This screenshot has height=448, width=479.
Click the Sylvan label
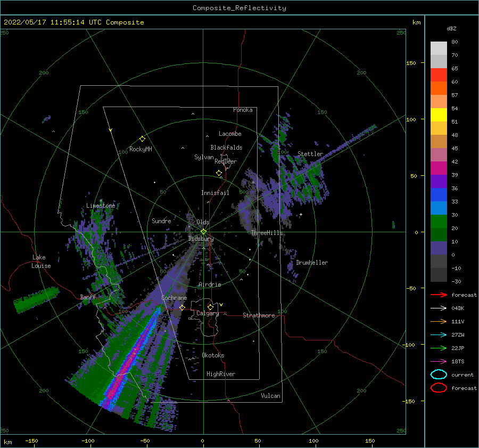204,157
